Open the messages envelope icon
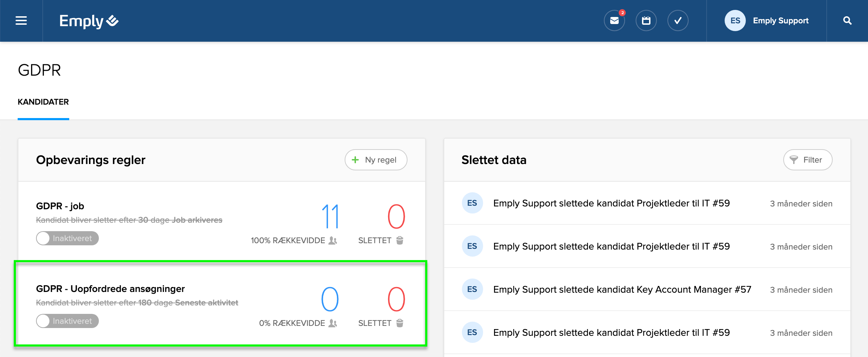 tap(614, 21)
